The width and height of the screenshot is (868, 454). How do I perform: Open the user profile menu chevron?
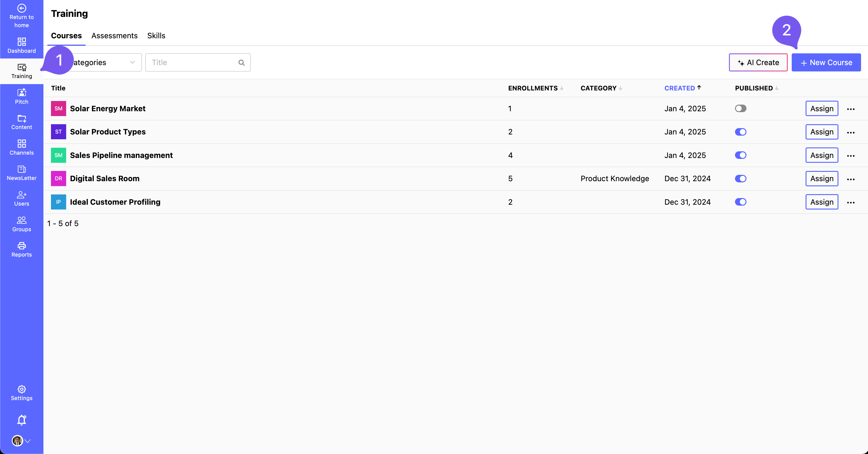(28, 440)
